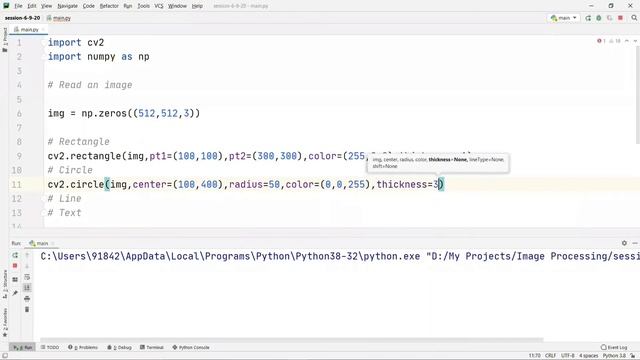The height and width of the screenshot is (360, 640).
Task: Open the Problems tool window
Action: coord(83,347)
